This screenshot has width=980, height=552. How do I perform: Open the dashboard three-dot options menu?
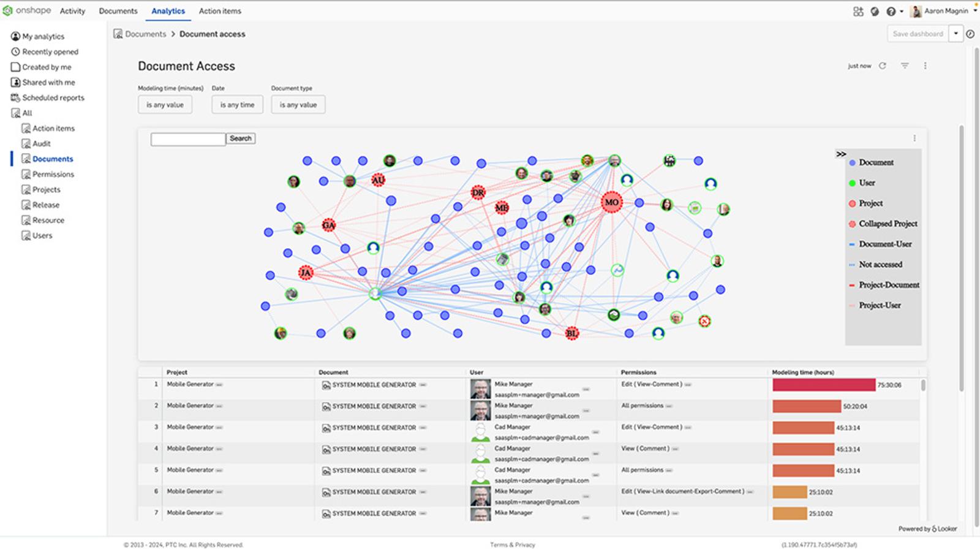[x=925, y=66]
